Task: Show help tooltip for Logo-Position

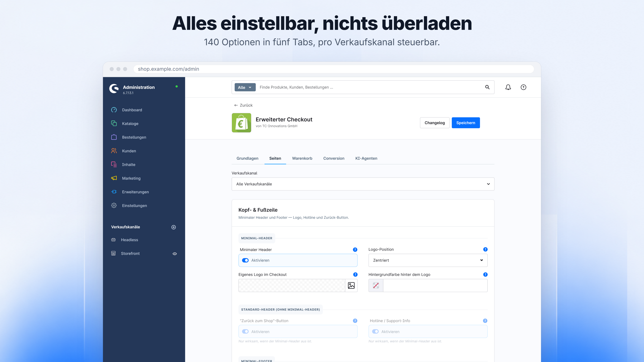Action: 485,249
